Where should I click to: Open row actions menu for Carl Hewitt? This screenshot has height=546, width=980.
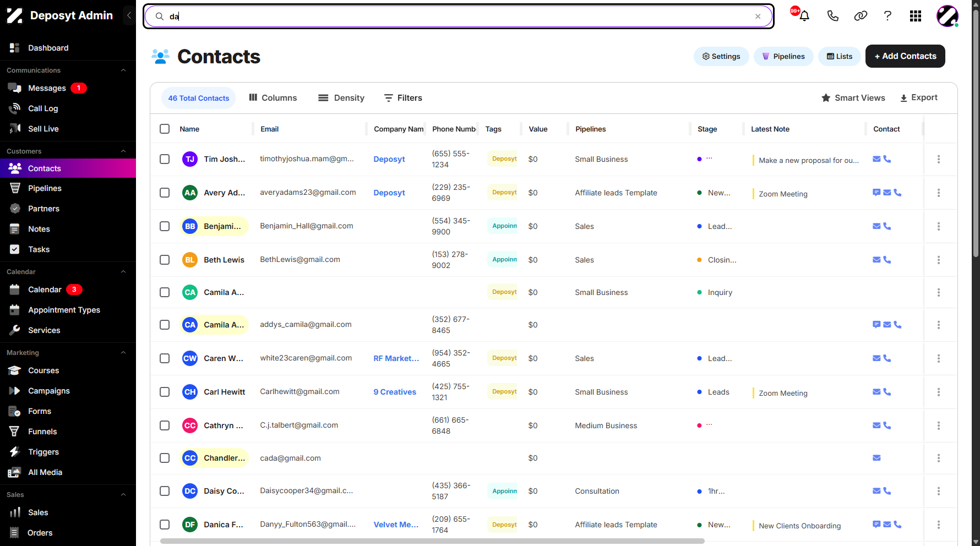coord(939,392)
